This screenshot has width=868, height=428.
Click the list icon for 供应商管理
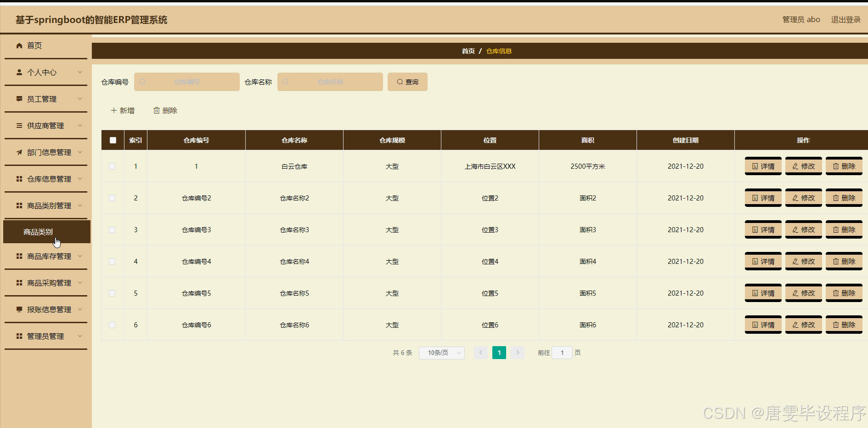click(x=19, y=126)
